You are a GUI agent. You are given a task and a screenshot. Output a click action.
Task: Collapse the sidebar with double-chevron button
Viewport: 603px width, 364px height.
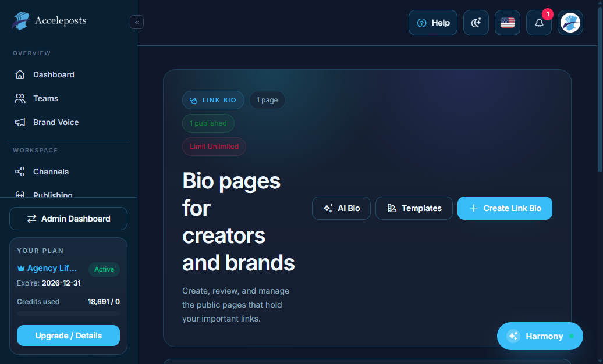click(x=137, y=22)
